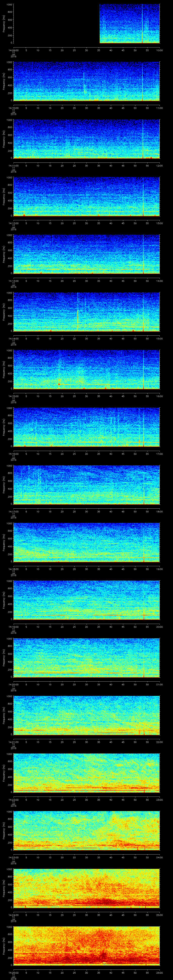
Task: Click the 14:25:00 start time label
Action: pyautogui.click(x=13, y=972)
